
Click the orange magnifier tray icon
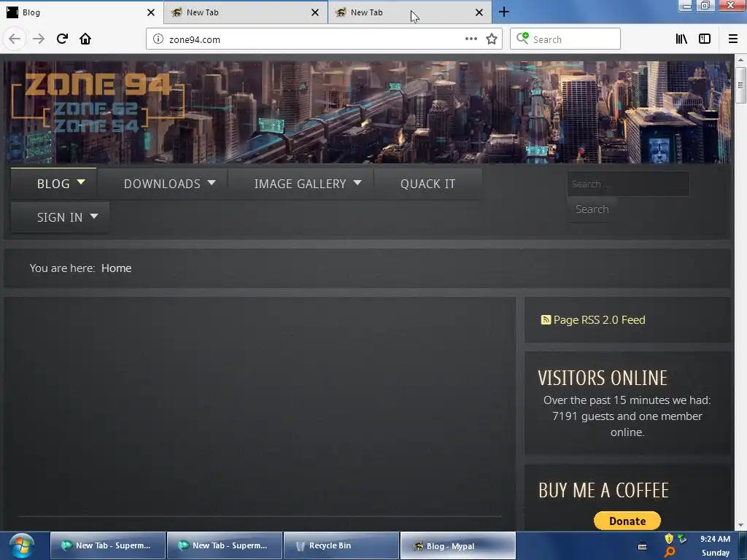click(x=670, y=553)
